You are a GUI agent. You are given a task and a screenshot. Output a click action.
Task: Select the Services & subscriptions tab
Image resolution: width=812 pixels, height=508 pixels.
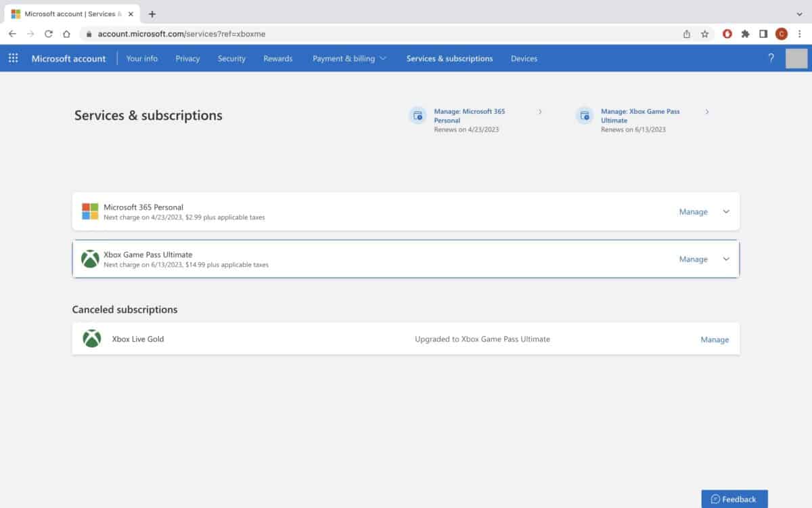(x=449, y=58)
